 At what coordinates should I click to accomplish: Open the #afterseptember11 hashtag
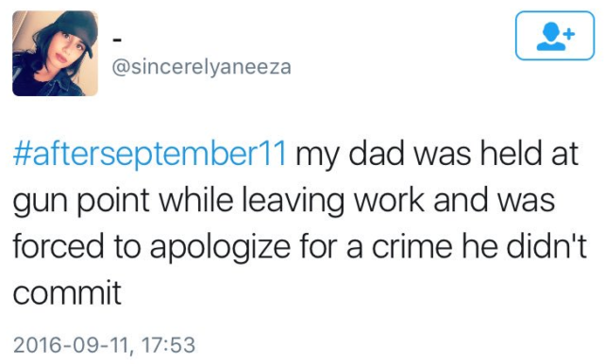[x=150, y=154]
